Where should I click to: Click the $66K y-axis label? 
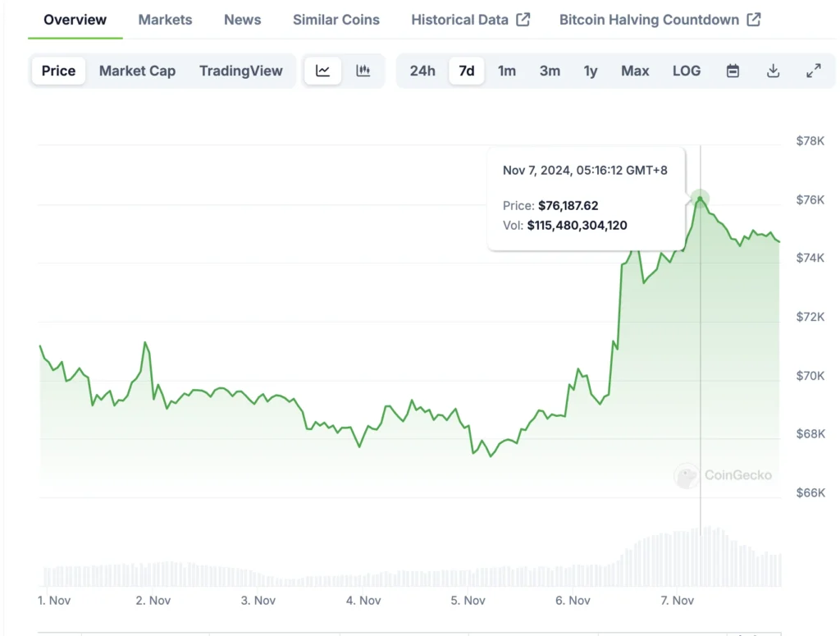click(810, 492)
